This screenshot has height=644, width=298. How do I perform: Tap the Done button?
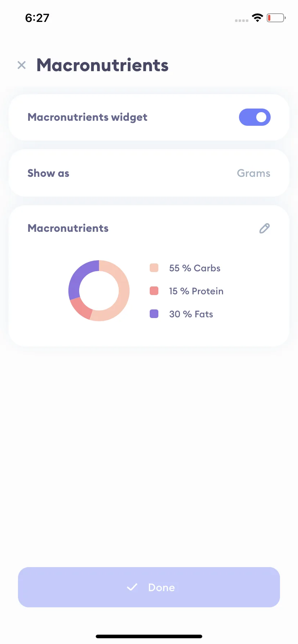point(149,587)
